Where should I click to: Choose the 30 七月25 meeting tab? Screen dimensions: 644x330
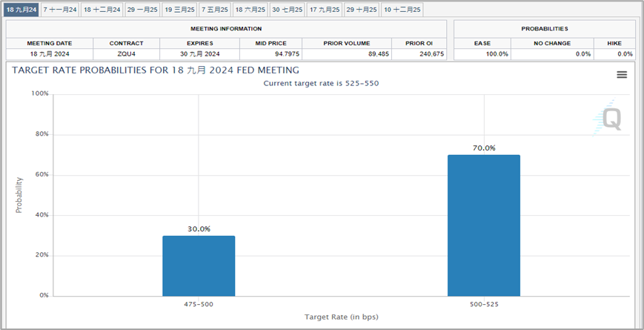287,10
